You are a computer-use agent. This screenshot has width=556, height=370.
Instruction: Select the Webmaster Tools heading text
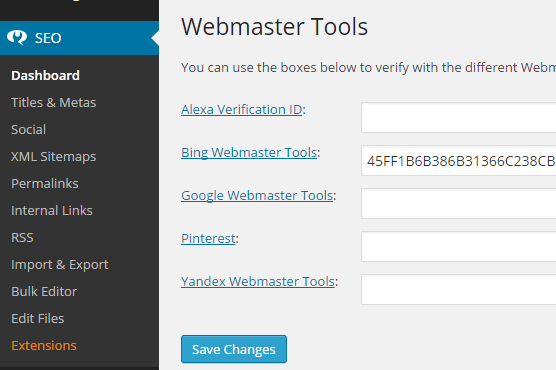pyautogui.click(x=274, y=27)
